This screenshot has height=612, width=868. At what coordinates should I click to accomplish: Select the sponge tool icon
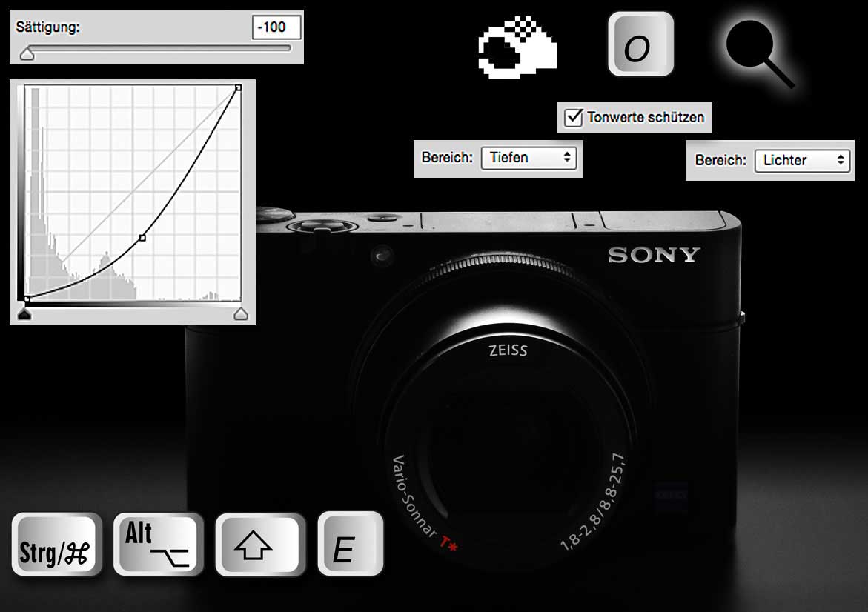[517, 47]
